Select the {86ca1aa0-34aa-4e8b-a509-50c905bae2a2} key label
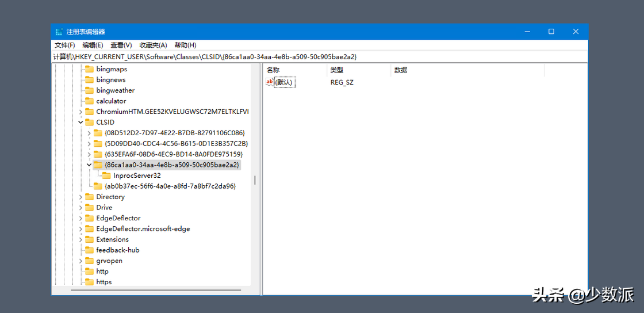The height and width of the screenshot is (313, 644). pos(172,165)
